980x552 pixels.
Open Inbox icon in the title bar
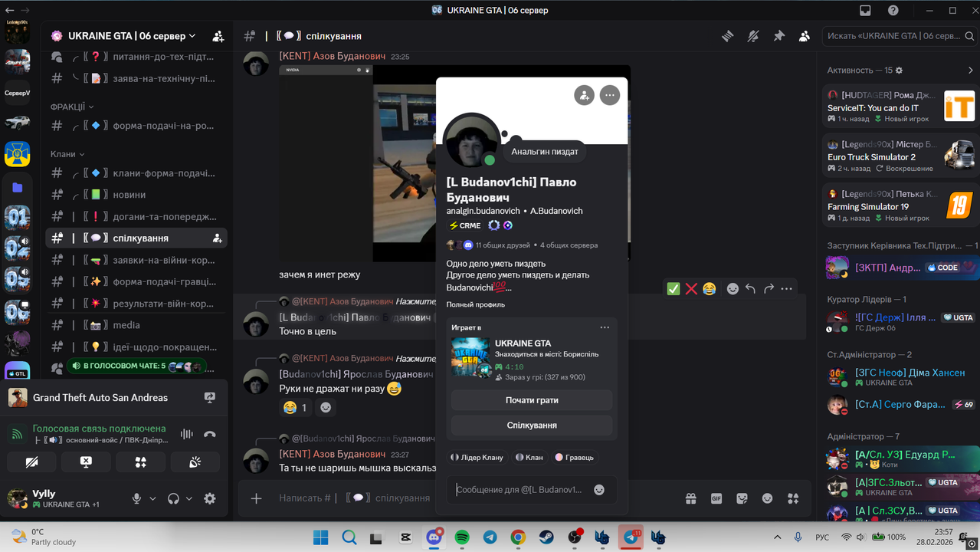[865, 11]
